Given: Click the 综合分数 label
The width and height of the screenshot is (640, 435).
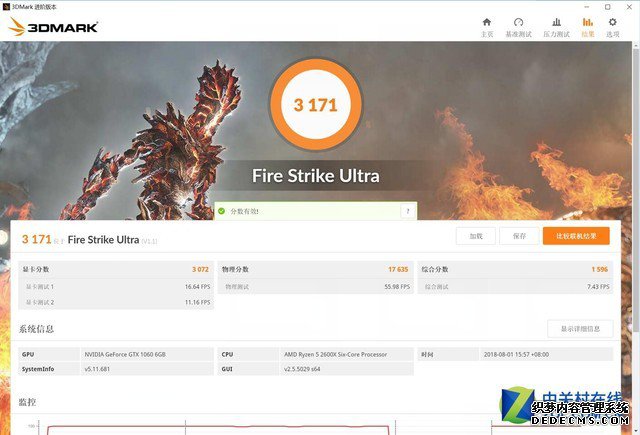Looking at the screenshot, I should click(435, 269).
